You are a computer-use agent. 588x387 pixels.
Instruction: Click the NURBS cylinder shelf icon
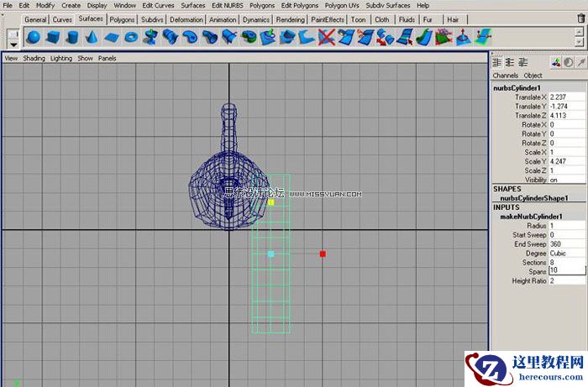(x=72, y=37)
